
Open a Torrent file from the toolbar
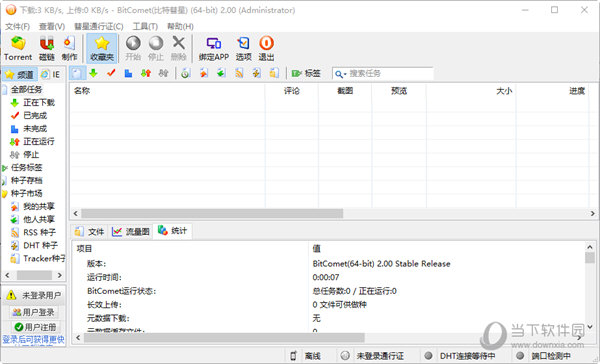(x=18, y=48)
